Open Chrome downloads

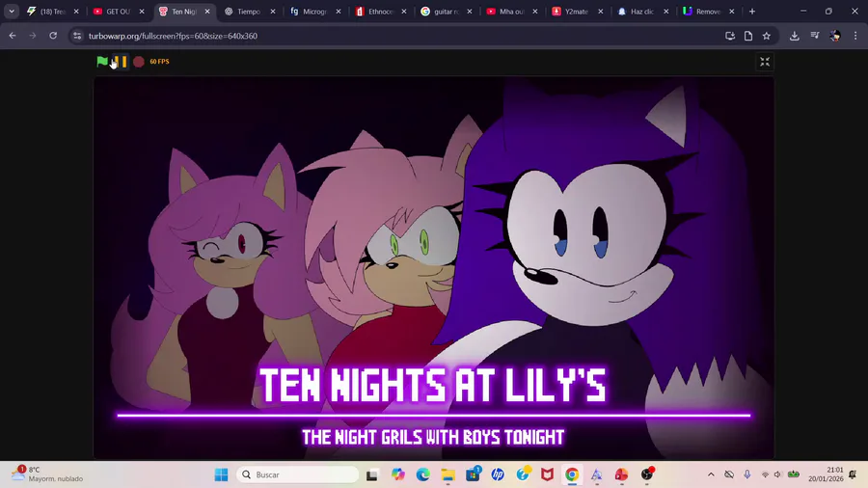coord(795,36)
